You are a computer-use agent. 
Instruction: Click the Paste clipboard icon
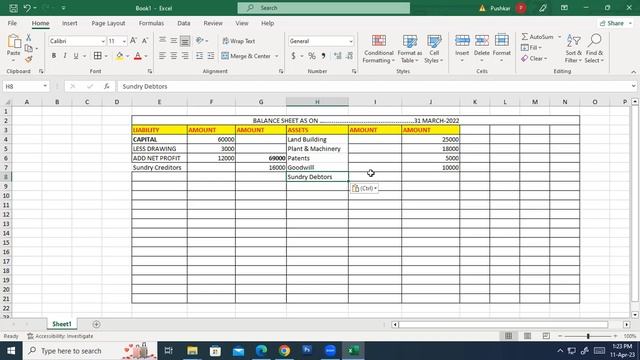click(x=13, y=42)
